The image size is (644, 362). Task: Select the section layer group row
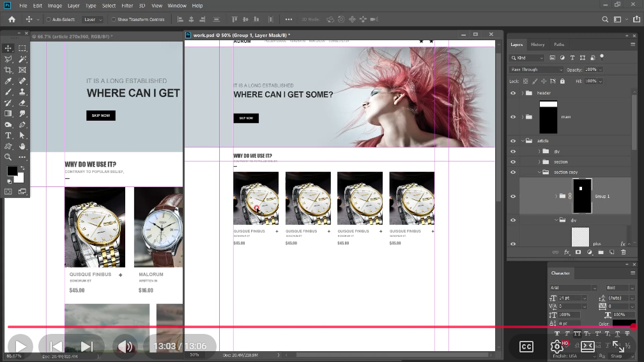[575, 162]
